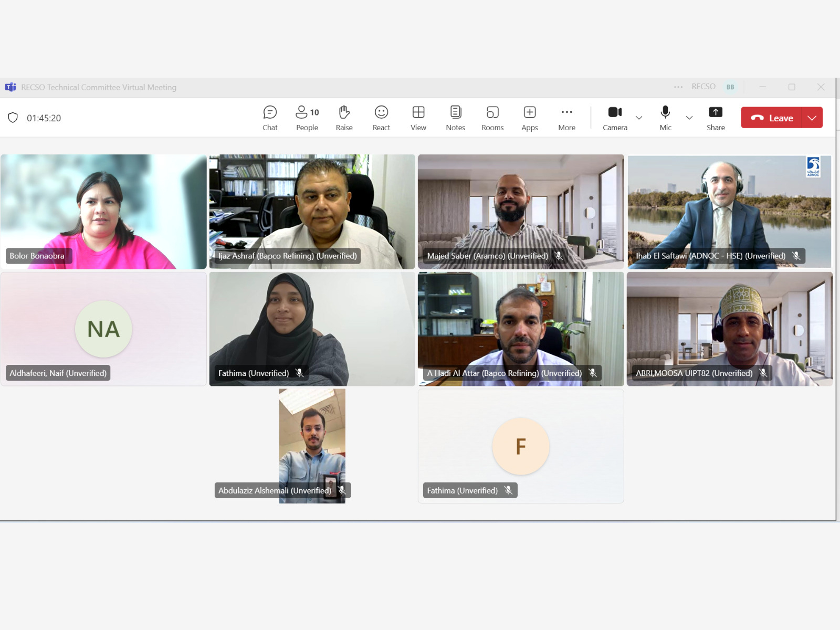Share your screen content
This screenshot has width=840, height=630.
point(716,118)
